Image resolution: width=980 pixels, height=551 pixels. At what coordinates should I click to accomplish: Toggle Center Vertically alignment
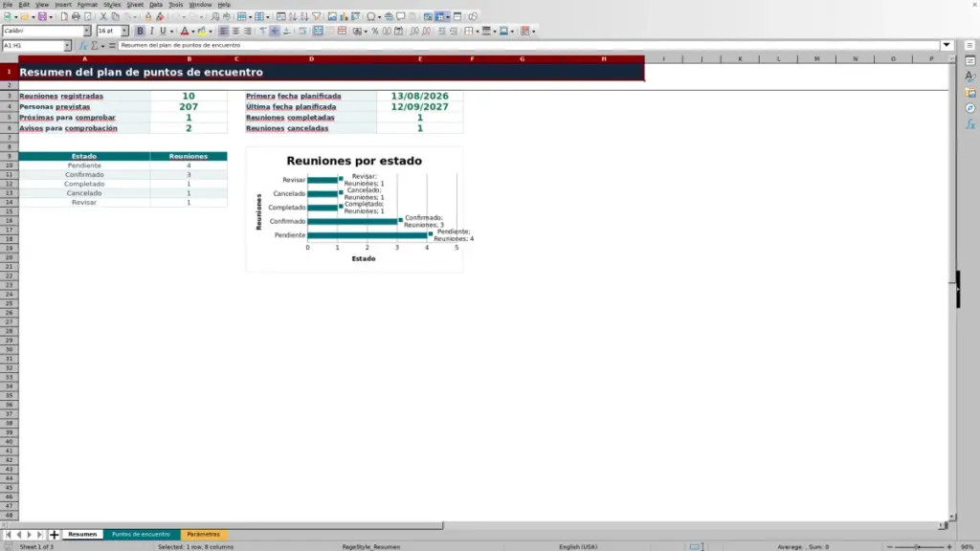(275, 32)
